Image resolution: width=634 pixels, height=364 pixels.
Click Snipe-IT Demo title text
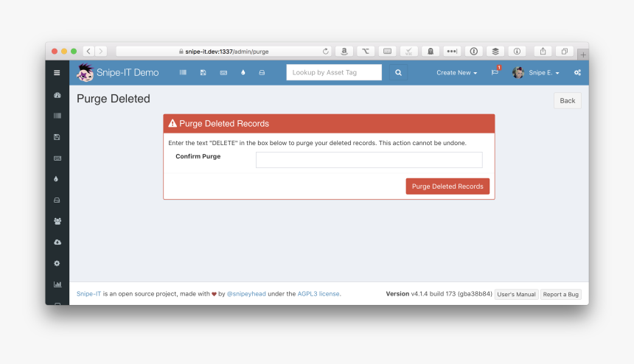128,73
